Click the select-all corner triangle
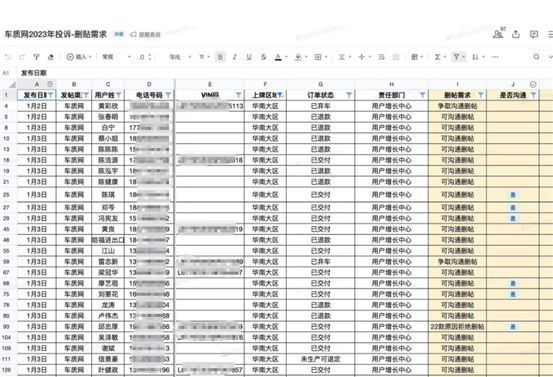The width and height of the screenshot is (553, 377). (12, 84)
